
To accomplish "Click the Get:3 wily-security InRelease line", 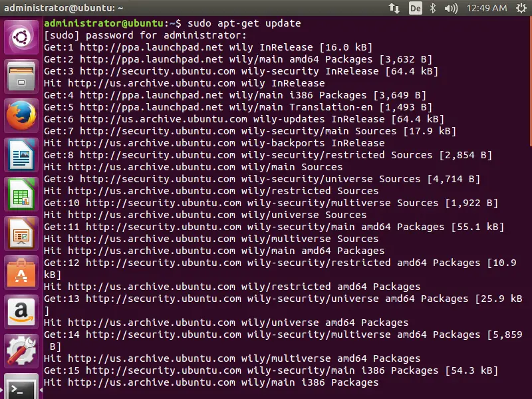I will (x=241, y=71).
